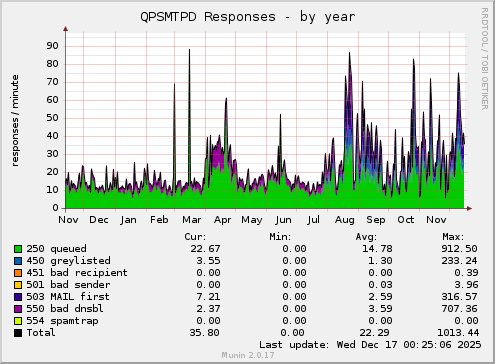495x364 pixels.
Task: Click the green 250 queued legend swatch
Action: click(18, 249)
